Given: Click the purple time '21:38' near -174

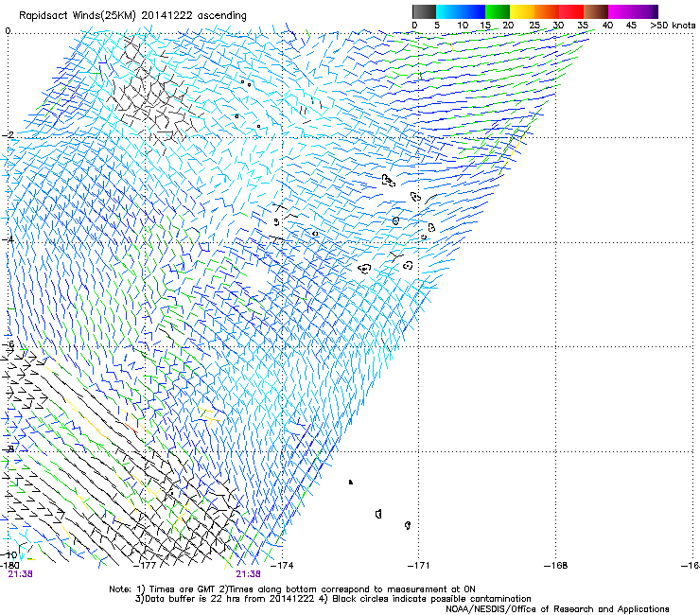Looking at the screenshot, I should click(248, 574).
